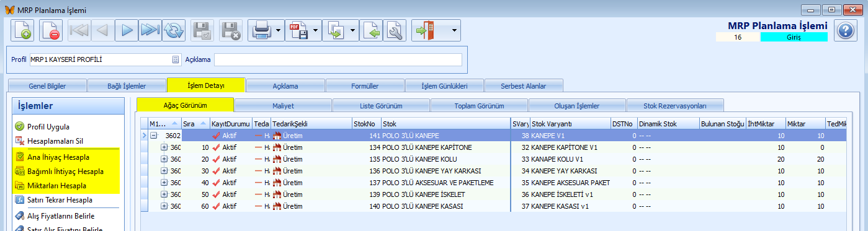Viewport: 868px width, 231px height.
Task: Open the Açıklama tab
Action: click(285, 85)
